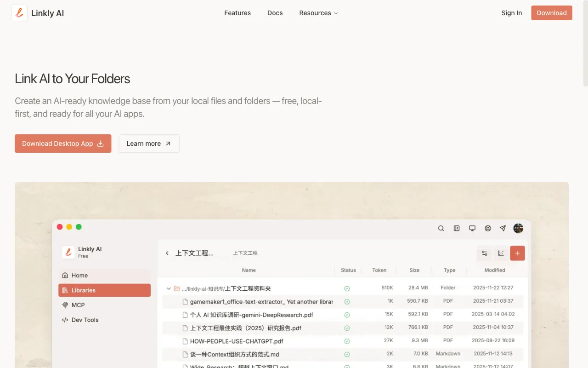
Task: Click file icon of 谈一种Context组织方式的范式.md
Action: tap(186, 355)
